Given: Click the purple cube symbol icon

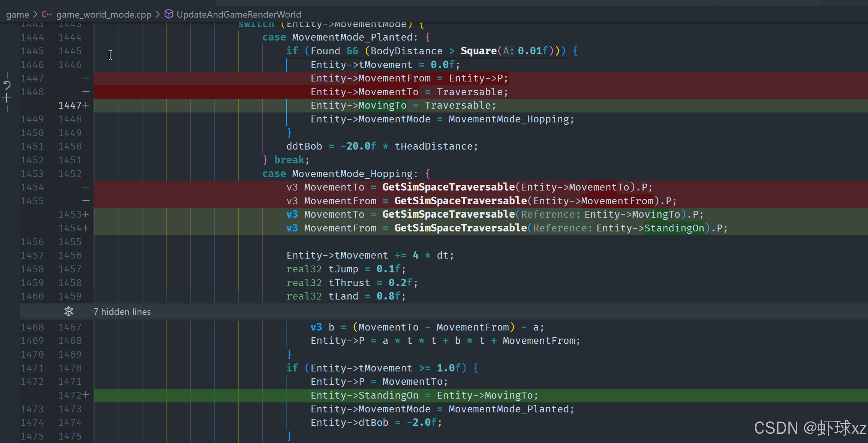Looking at the screenshot, I should [x=169, y=14].
